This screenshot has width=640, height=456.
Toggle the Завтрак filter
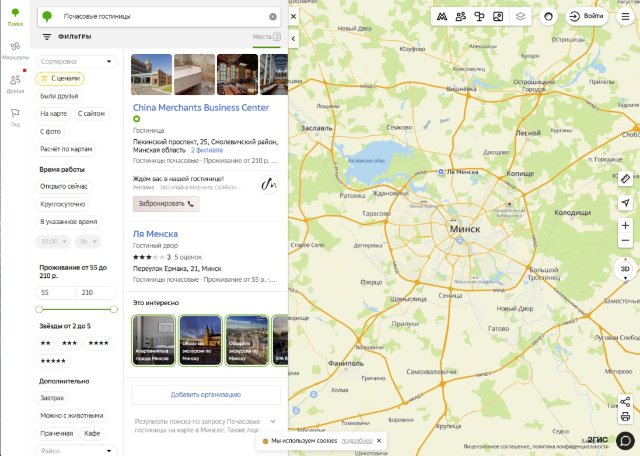click(x=52, y=398)
